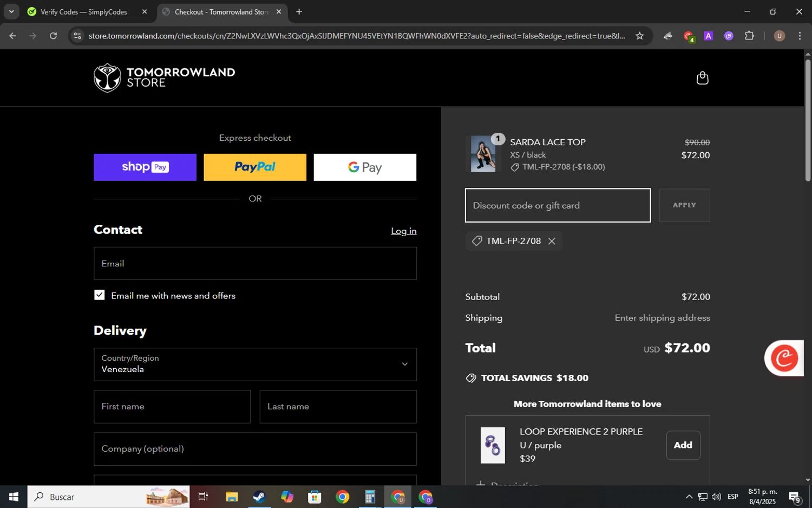This screenshot has width=812, height=508.
Task: Open the tab search dropdown arrow
Action: tap(11, 11)
